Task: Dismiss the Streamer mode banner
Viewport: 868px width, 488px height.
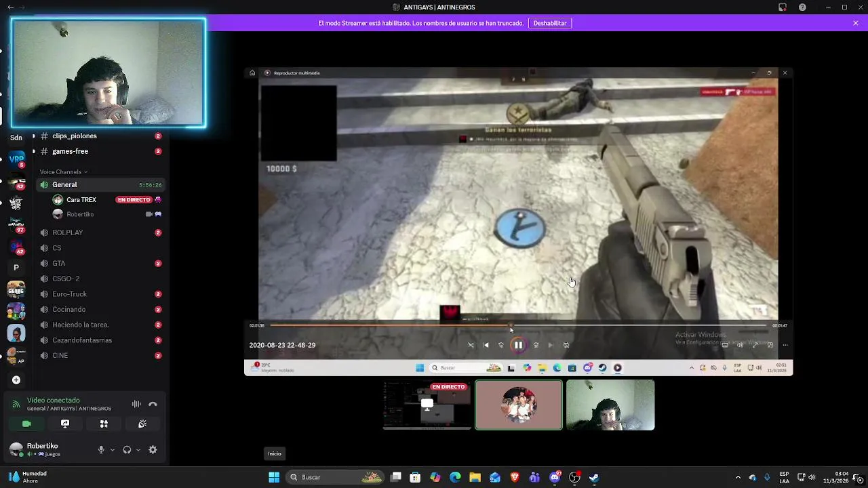Action: pyautogui.click(x=856, y=23)
